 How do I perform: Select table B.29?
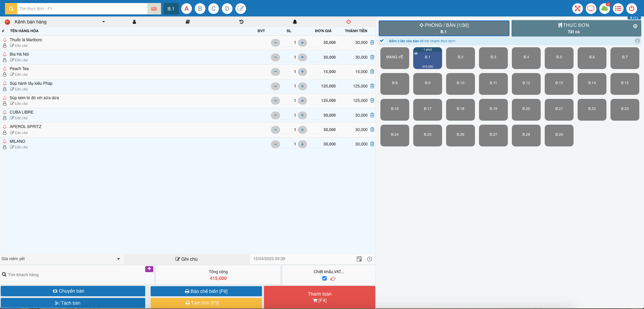pos(559,135)
